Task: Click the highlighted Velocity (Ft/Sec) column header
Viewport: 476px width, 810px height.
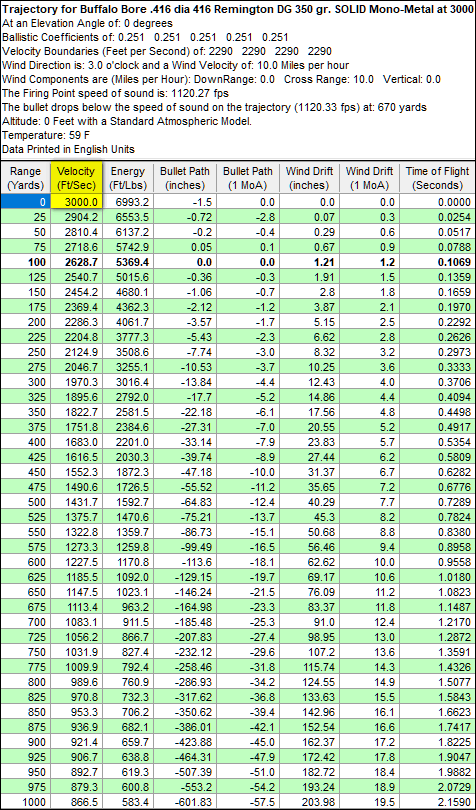Action: [x=76, y=178]
